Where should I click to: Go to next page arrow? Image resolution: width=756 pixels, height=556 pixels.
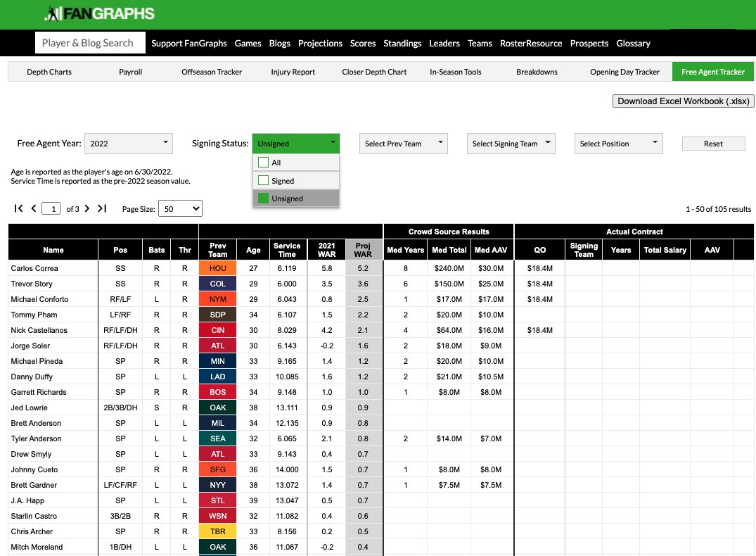(x=87, y=208)
